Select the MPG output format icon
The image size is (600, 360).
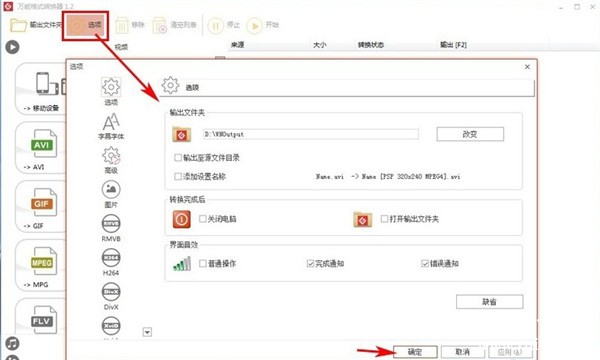[x=44, y=262]
